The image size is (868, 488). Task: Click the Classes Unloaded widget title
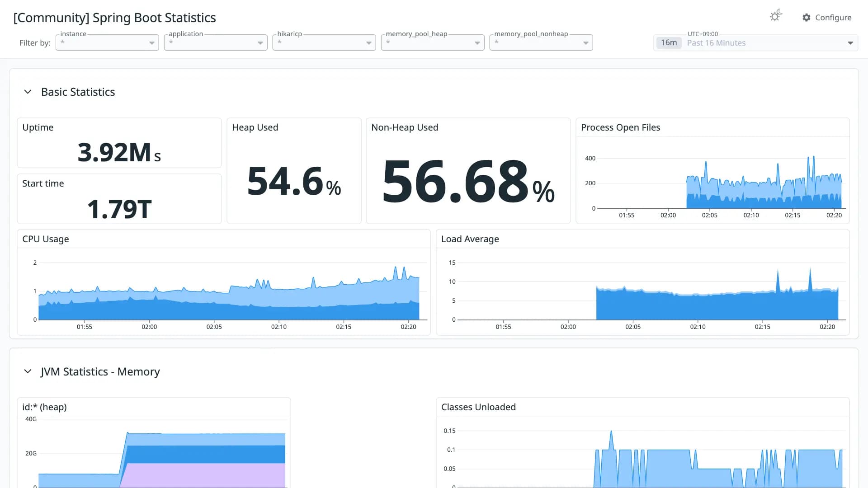(x=478, y=407)
